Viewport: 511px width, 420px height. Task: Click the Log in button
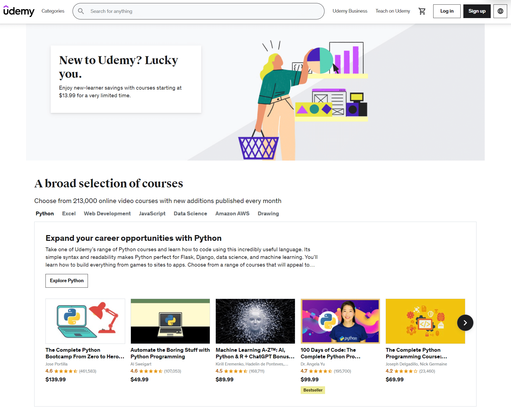[447, 11]
